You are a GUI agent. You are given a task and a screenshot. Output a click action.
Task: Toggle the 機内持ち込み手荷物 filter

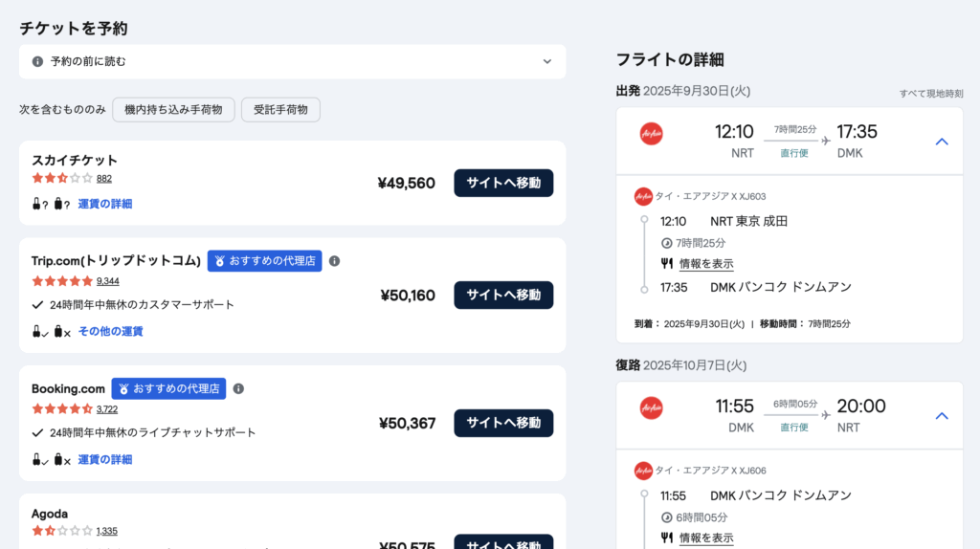click(173, 110)
